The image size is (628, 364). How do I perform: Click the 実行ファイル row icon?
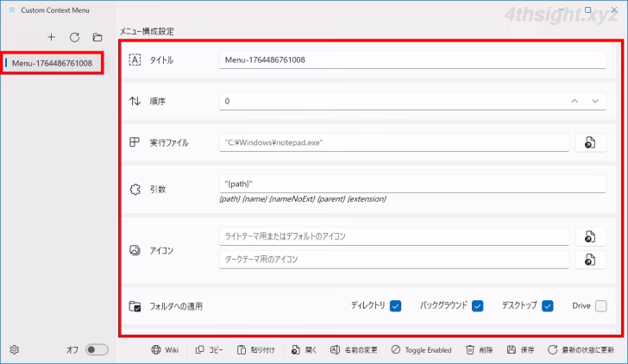pos(135,142)
